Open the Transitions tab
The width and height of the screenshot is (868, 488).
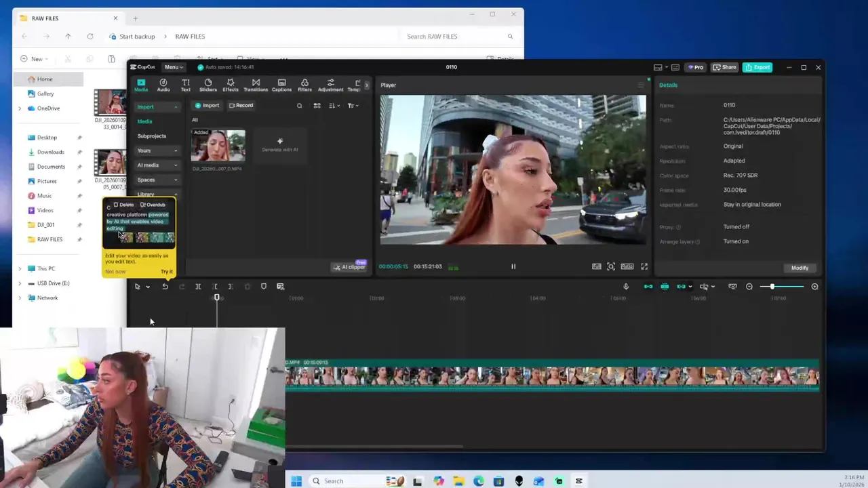pyautogui.click(x=256, y=85)
